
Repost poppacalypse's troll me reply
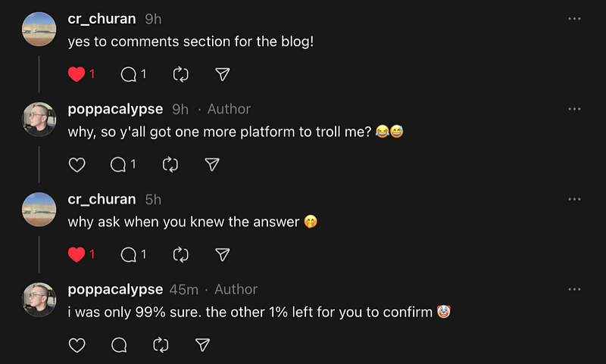[170, 164]
